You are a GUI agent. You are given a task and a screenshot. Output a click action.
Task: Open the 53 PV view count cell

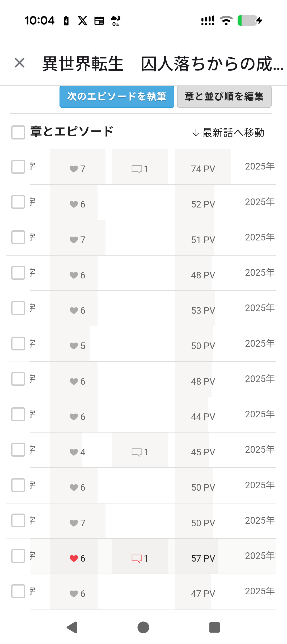[x=203, y=311]
